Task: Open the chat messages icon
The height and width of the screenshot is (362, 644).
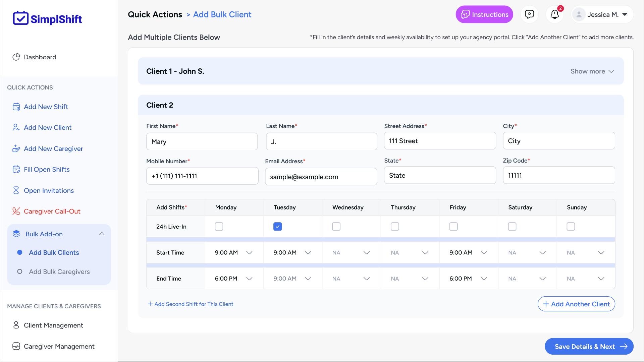Action: click(x=530, y=14)
